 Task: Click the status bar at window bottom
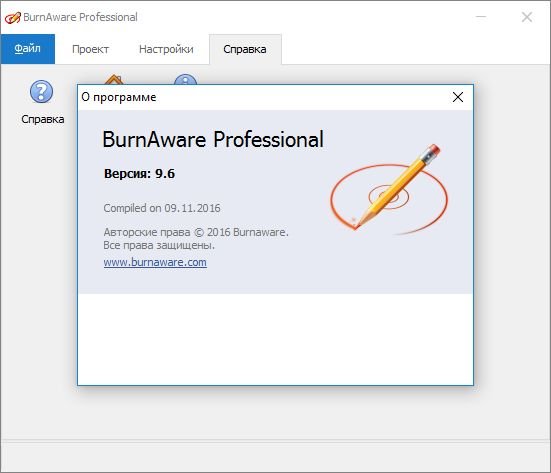coord(276,455)
